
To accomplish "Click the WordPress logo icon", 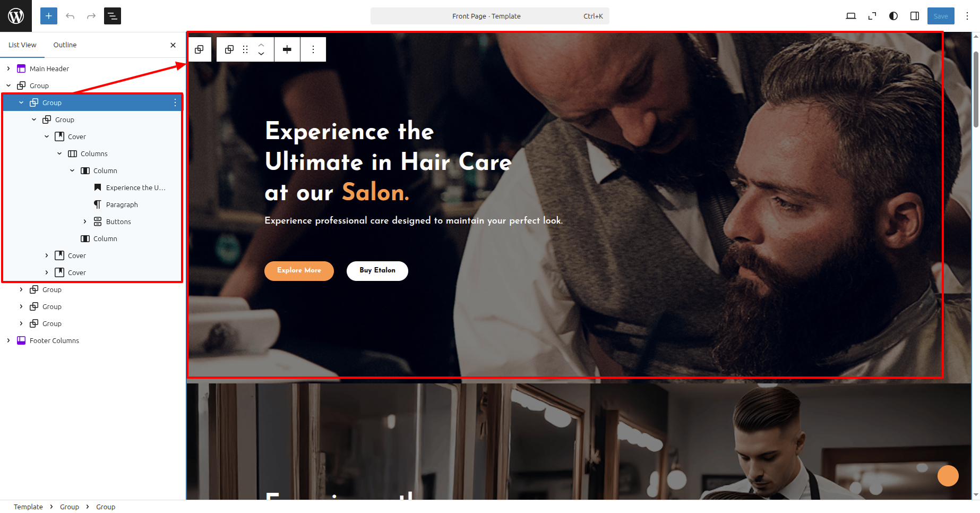I will [16, 16].
